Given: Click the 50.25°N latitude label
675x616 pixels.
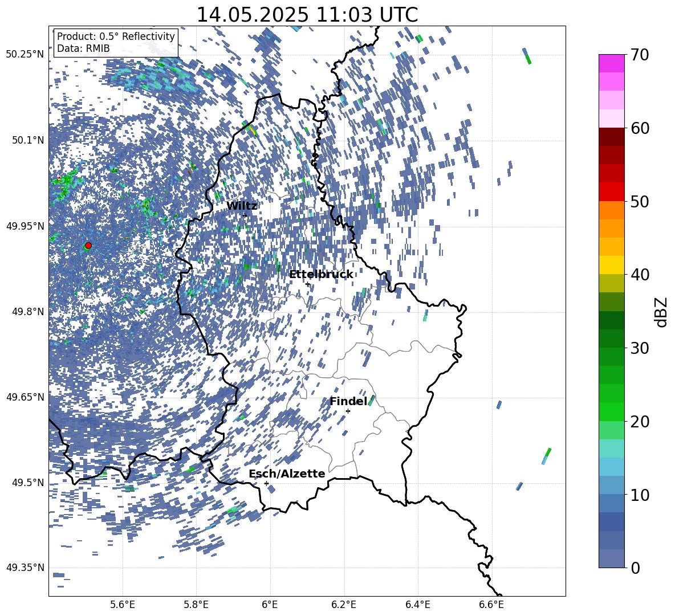Looking at the screenshot, I should tap(25, 55).
